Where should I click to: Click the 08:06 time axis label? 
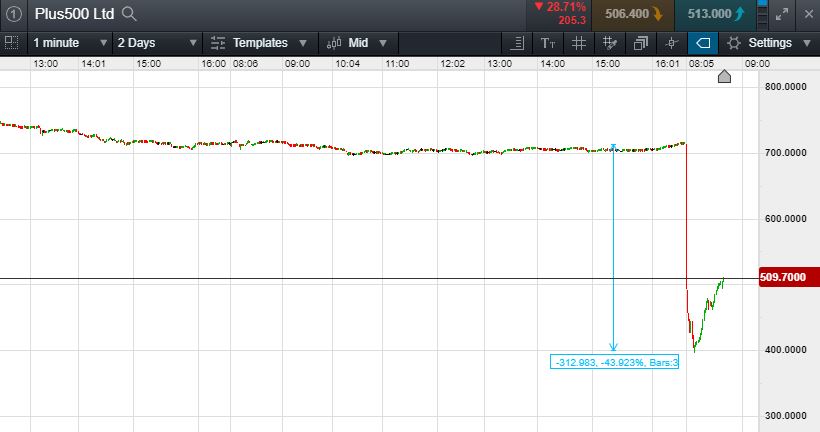245,64
